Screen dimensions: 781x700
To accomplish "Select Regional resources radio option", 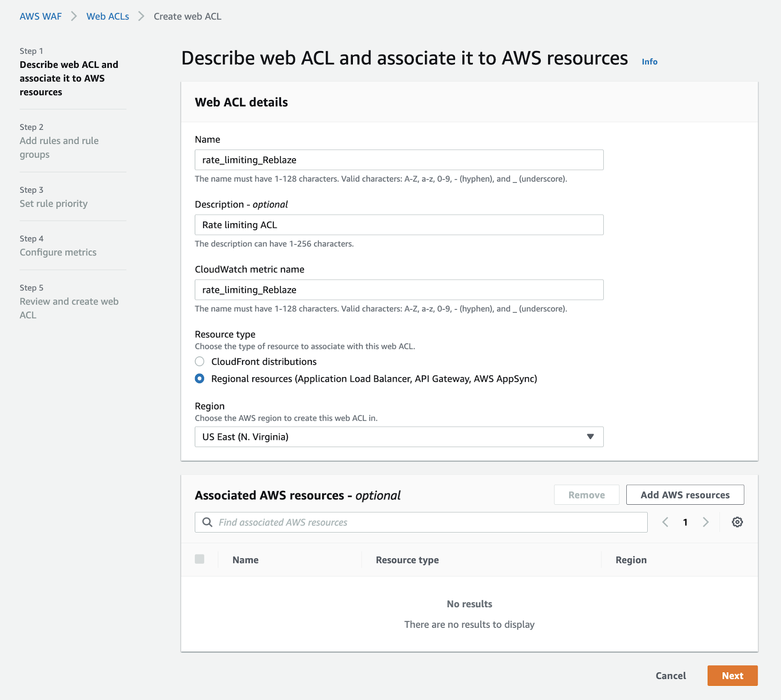I will click(200, 379).
